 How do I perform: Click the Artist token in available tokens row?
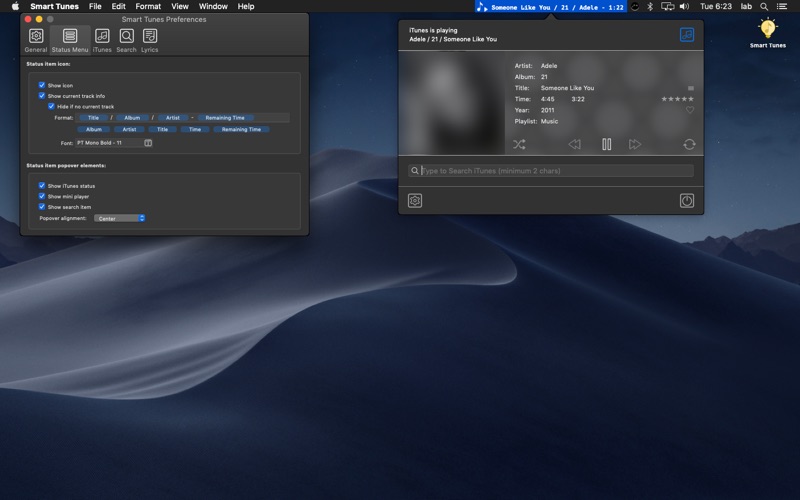tap(129, 130)
